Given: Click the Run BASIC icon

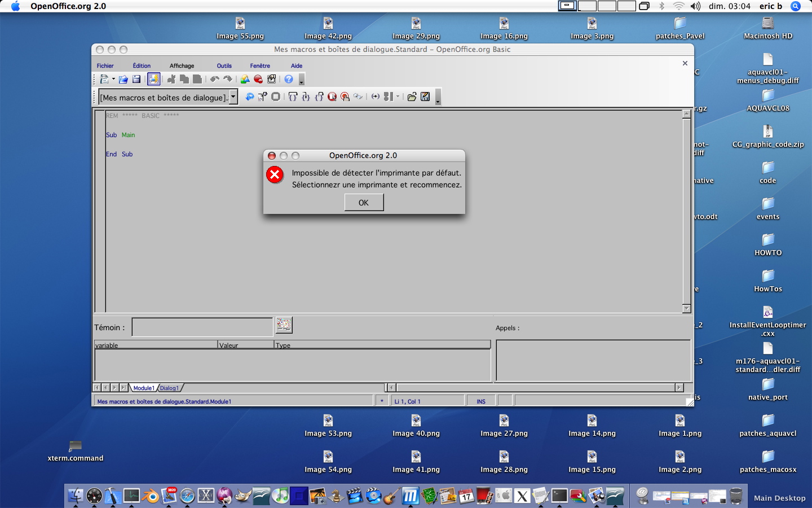Looking at the screenshot, I should (263, 97).
